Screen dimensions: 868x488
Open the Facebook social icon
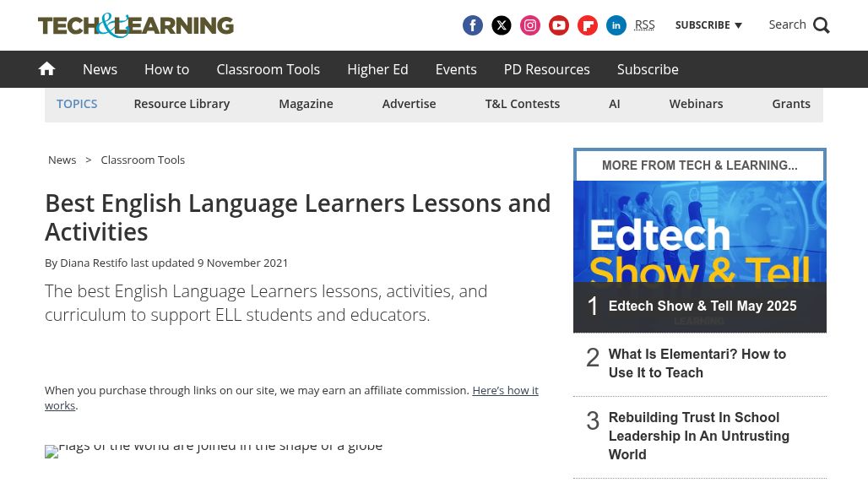(472, 25)
